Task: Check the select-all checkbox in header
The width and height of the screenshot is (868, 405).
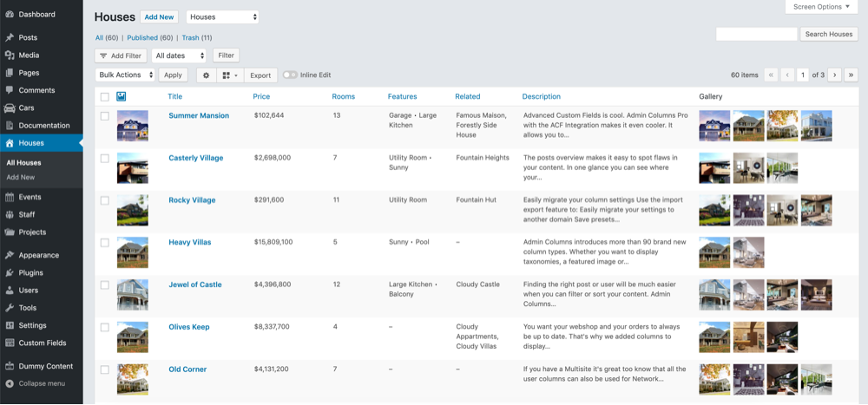Action: point(105,97)
